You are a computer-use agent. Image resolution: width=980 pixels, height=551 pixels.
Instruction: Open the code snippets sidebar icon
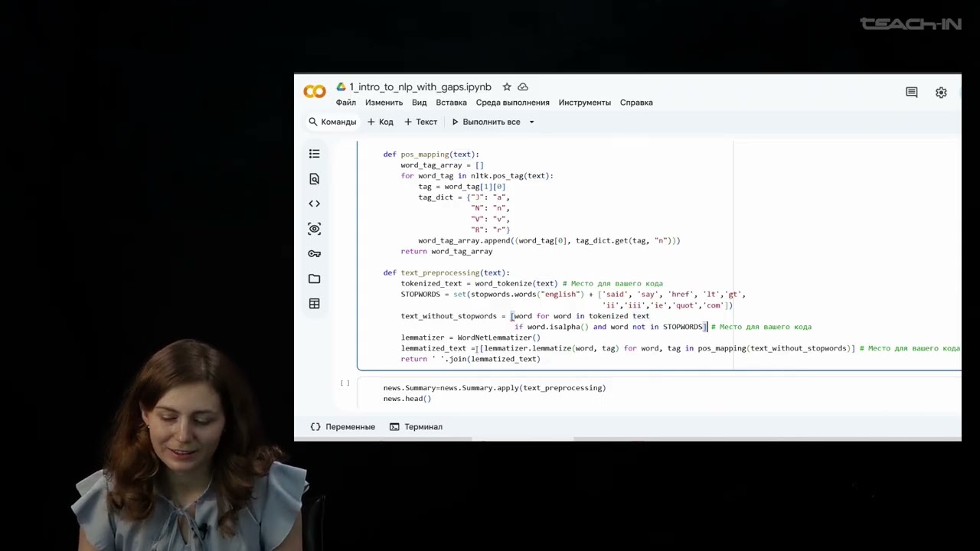[x=314, y=204]
